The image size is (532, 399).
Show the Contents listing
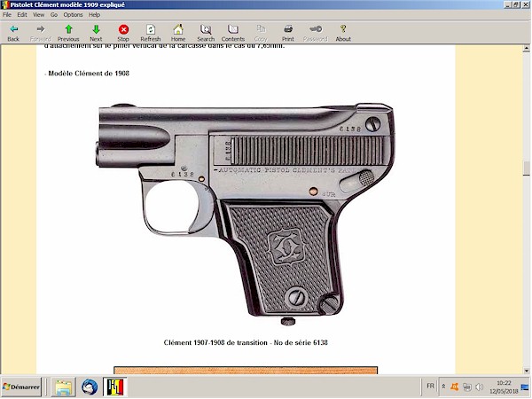coord(232,33)
